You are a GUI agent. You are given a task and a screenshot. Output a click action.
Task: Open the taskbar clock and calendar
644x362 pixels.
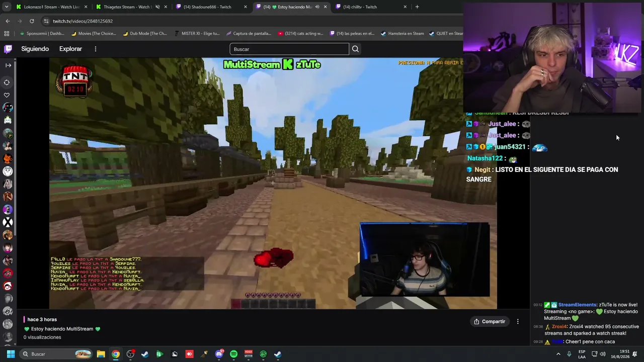pos(620,354)
